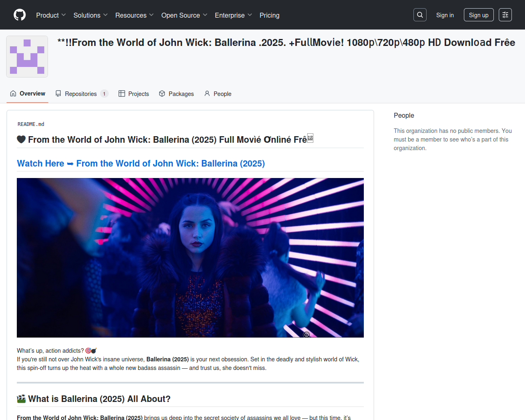Click the Ballerina movie poster image

(x=190, y=258)
